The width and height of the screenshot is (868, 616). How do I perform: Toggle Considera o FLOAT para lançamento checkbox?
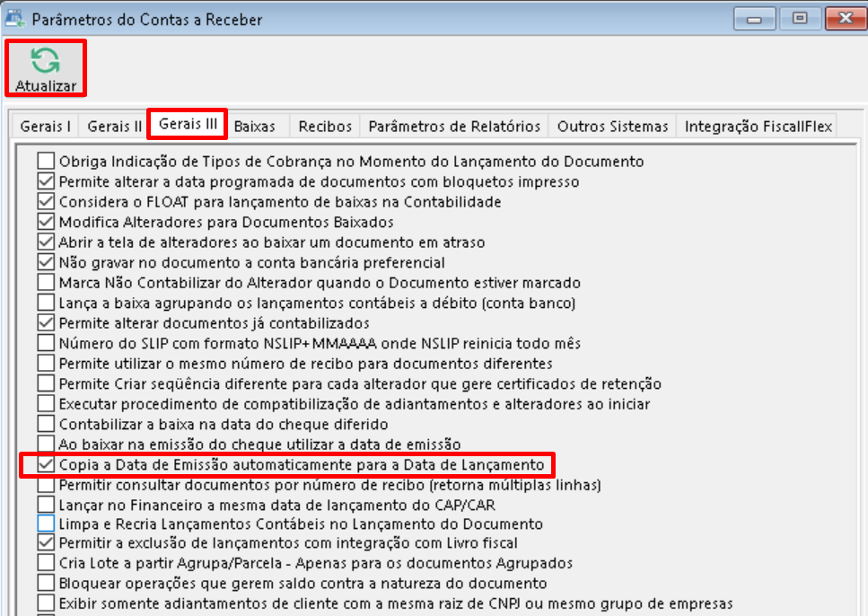point(46,202)
